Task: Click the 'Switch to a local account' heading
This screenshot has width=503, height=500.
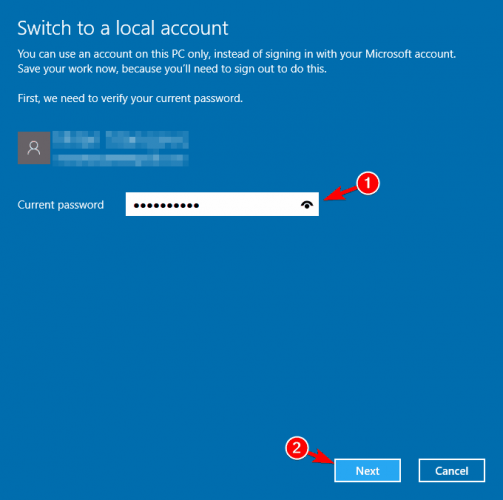Action: pos(123,28)
